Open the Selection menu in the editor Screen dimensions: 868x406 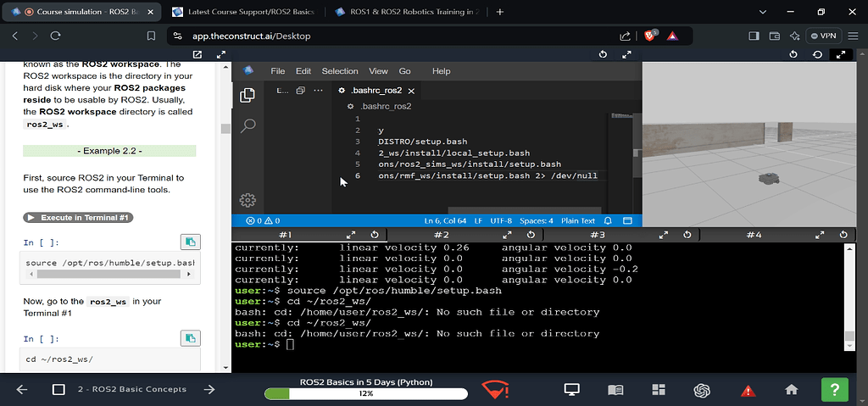click(340, 71)
